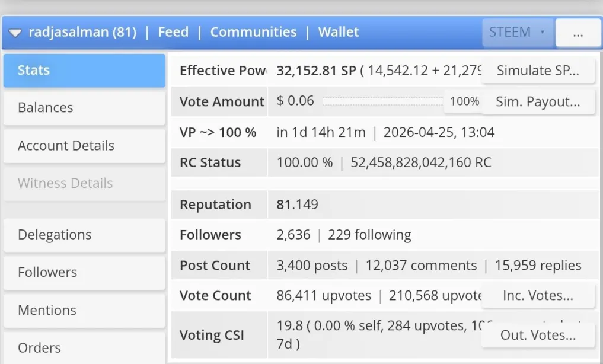Open the Account Details tab
This screenshot has height=364, width=603.
click(x=84, y=146)
